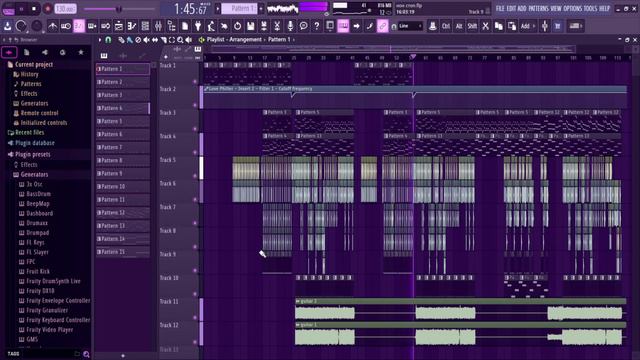
Task: Select the playlist delete tool
Action: click(138, 40)
